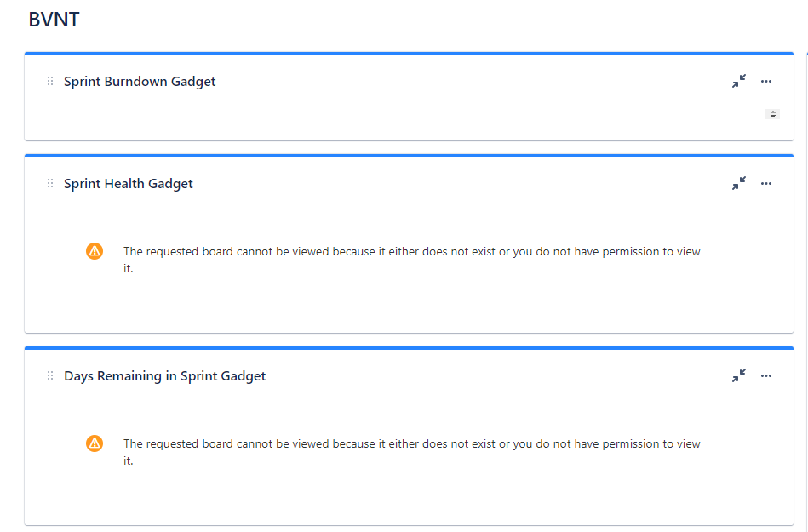The width and height of the screenshot is (808, 532).
Task: Select the Sprint Health Gadget title
Action: pos(129,183)
